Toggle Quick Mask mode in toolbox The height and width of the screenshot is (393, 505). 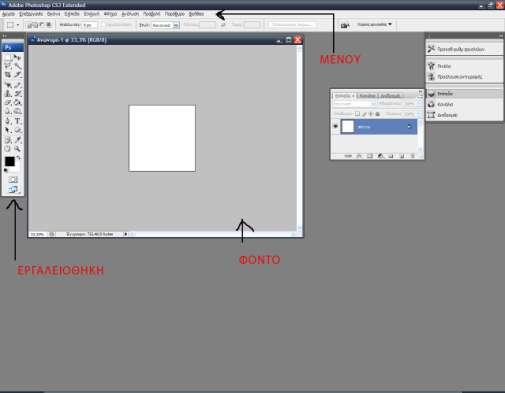[x=13, y=180]
